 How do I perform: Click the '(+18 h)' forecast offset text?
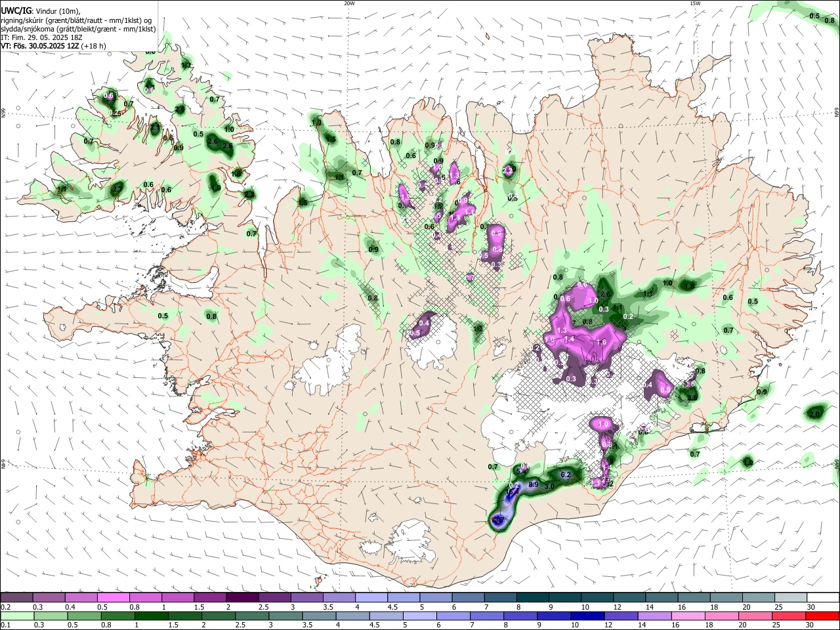tap(94, 46)
